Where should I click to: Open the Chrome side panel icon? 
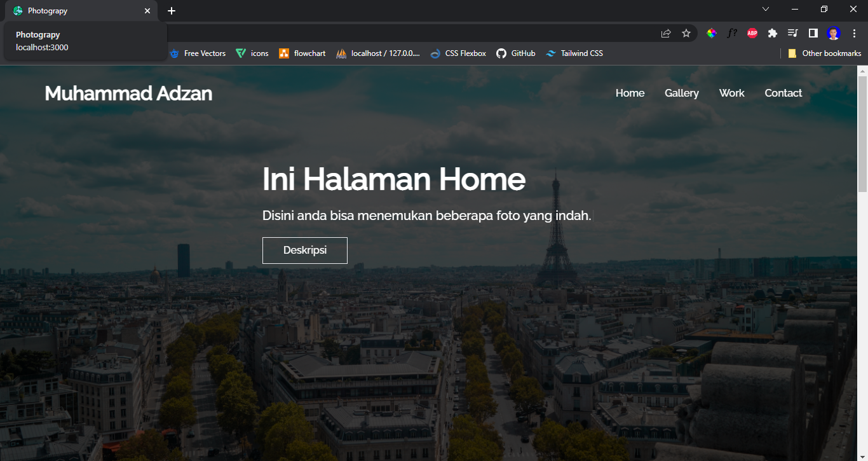click(813, 33)
